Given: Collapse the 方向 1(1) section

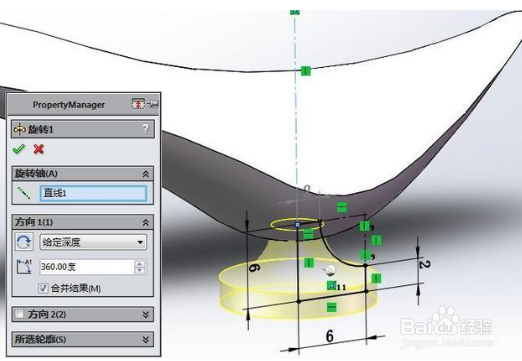Looking at the screenshot, I should tap(146, 222).
